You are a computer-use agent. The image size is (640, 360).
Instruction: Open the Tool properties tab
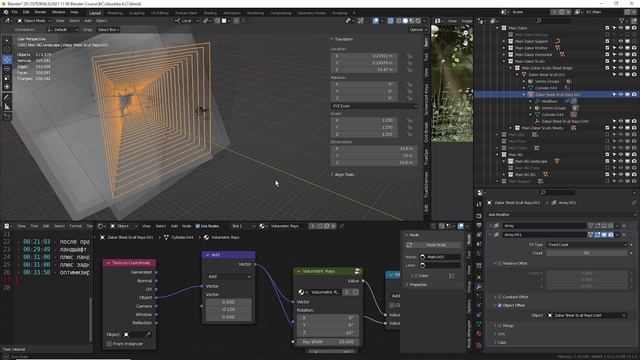(x=479, y=204)
